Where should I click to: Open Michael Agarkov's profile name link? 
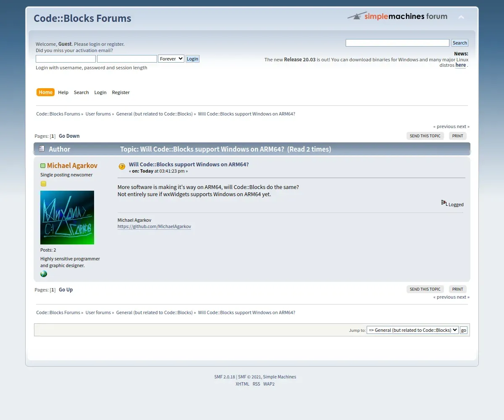pyautogui.click(x=72, y=165)
